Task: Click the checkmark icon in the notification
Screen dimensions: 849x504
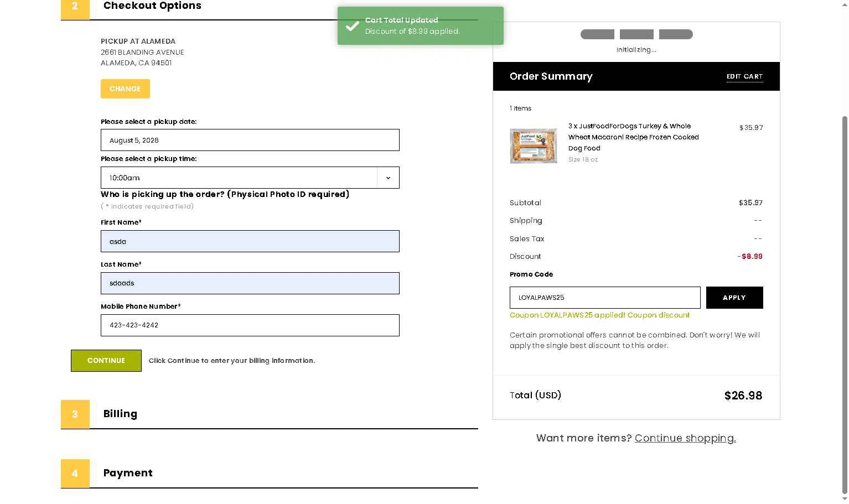Action: (353, 26)
